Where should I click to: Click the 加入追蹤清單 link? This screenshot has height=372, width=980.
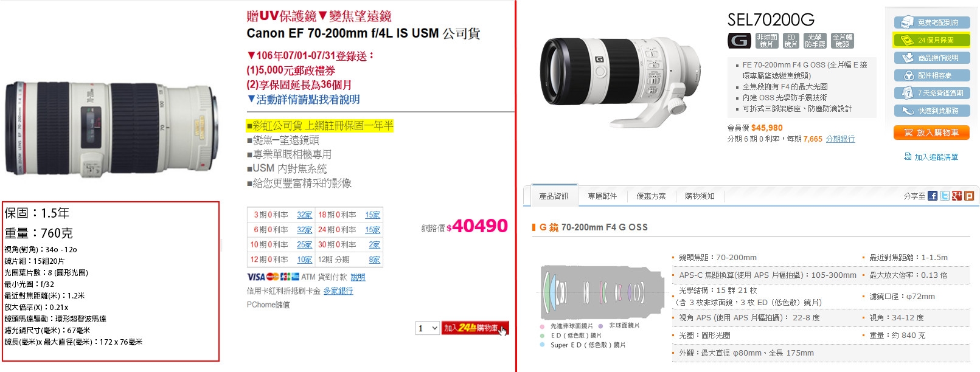(931, 157)
